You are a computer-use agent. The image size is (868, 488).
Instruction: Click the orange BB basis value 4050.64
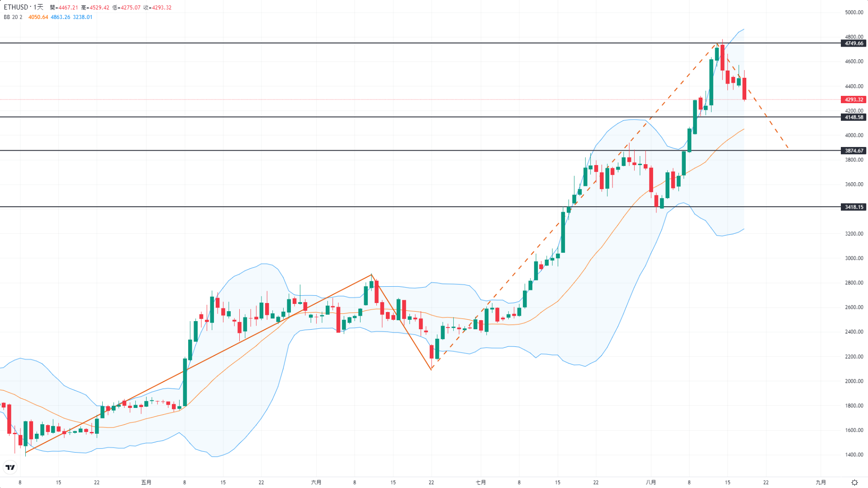click(x=38, y=17)
